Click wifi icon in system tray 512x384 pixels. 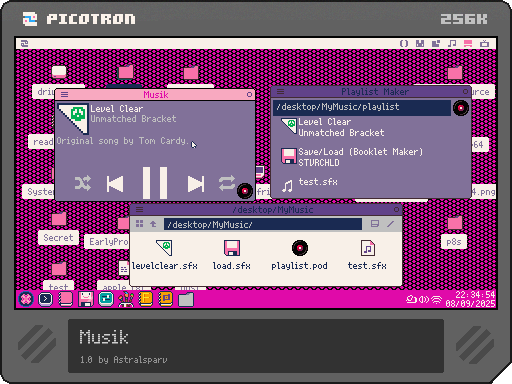click(436, 300)
